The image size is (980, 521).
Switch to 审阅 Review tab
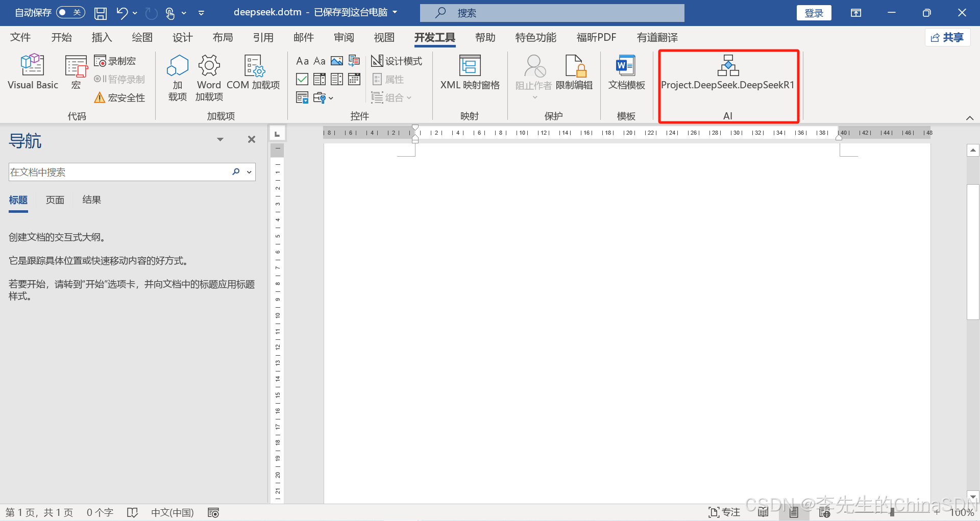point(344,37)
